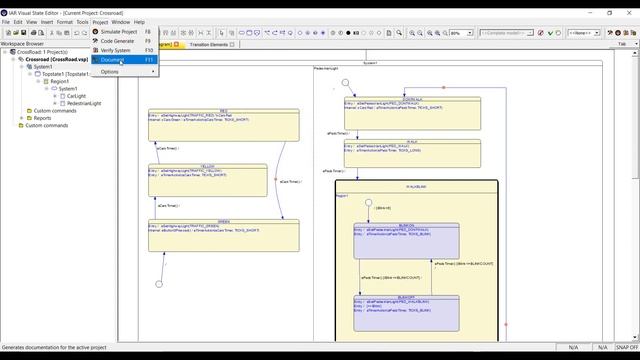Select the Reports folder in the tree
This screenshot has height=360, width=640.
42,118
